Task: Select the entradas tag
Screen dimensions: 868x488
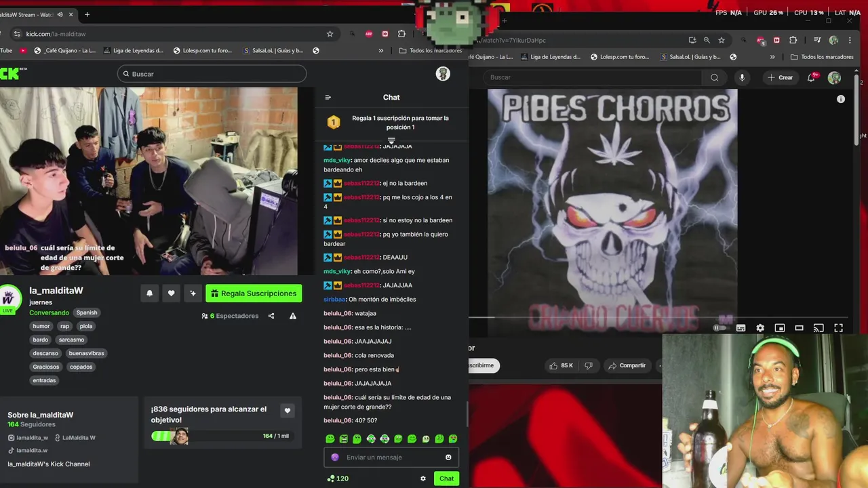Action: 44,380
